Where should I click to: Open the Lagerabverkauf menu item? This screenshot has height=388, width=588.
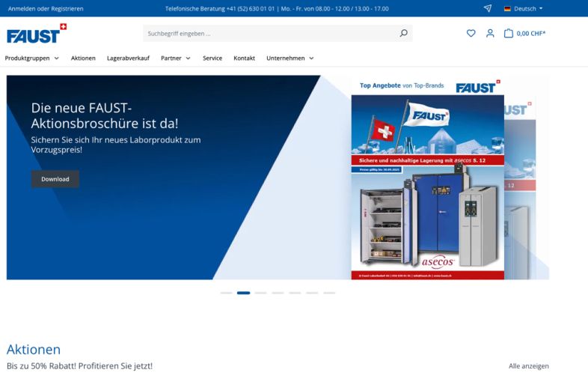pyautogui.click(x=128, y=58)
